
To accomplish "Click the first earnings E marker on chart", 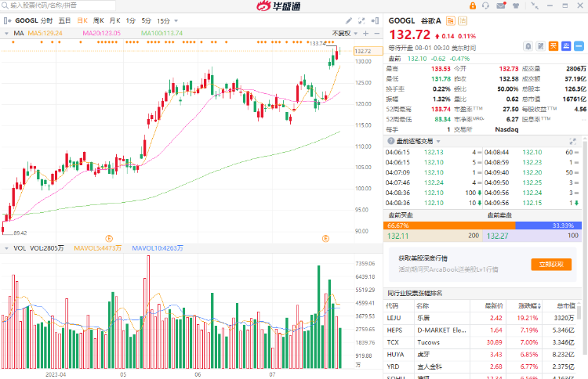I will (109, 238).
